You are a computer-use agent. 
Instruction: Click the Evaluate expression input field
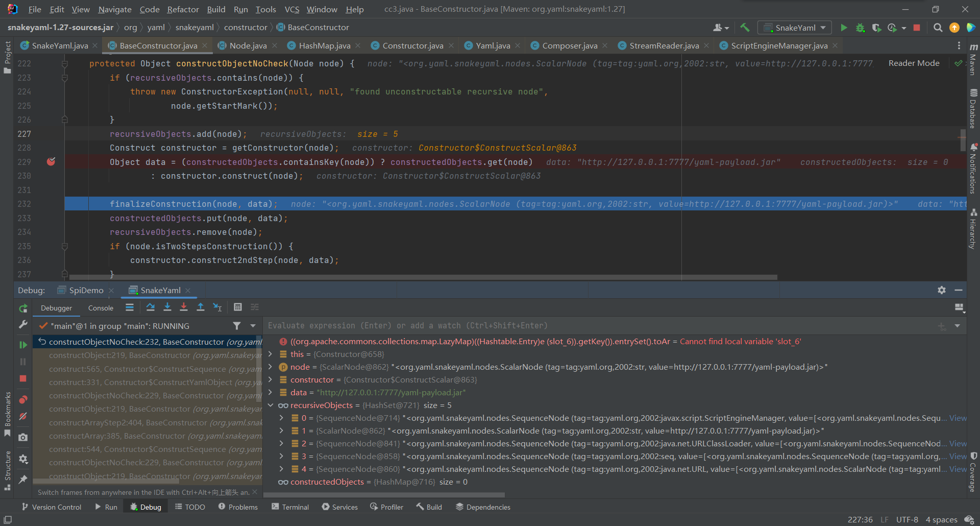click(x=600, y=326)
